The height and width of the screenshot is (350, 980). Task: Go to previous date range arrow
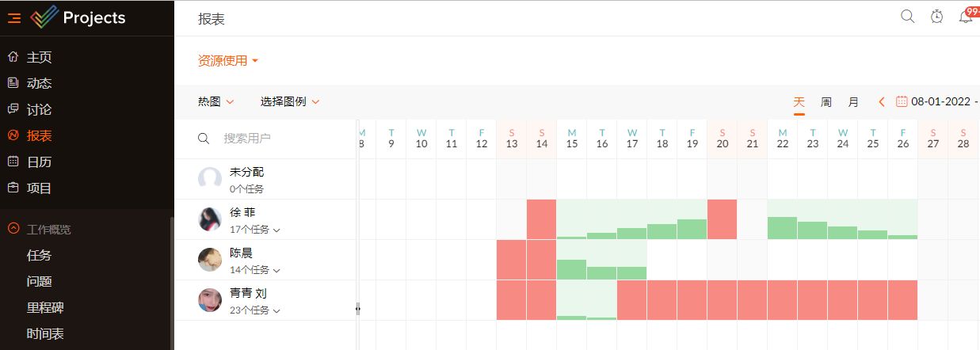[x=882, y=101]
